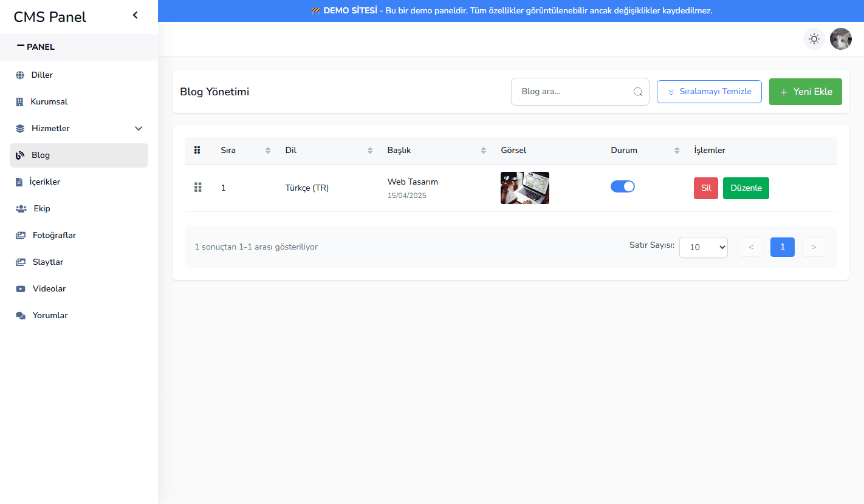The height and width of the screenshot is (504, 864).
Task: Open the Satır Sayısı rows dropdown
Action: point(703,247)
